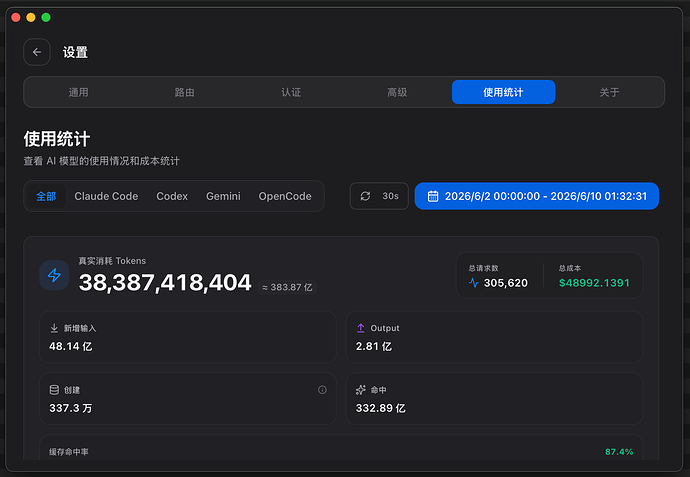Screen dimensions: 690x477
Task: Close the window with the red button
Action: tap(16, 17)
